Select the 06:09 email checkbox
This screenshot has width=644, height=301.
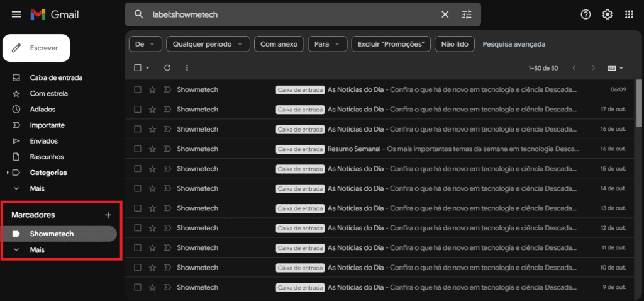[138, 89]
